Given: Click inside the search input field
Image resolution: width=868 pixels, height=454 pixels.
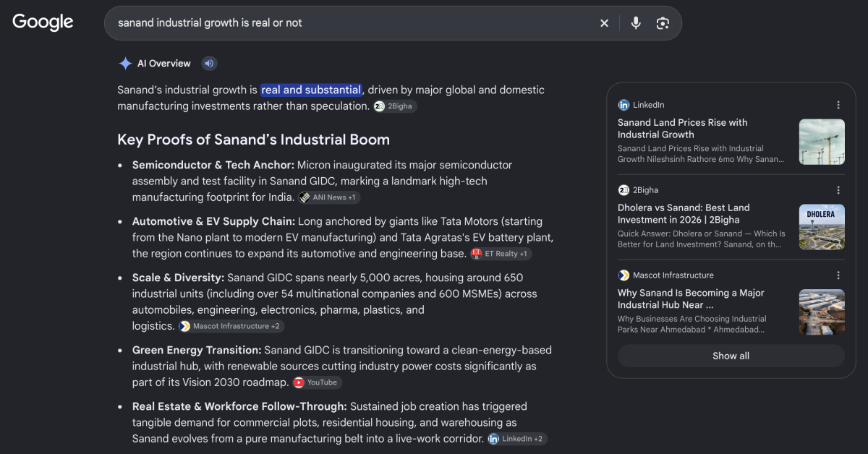Looking at the screenshot, I should coord(353,23).
